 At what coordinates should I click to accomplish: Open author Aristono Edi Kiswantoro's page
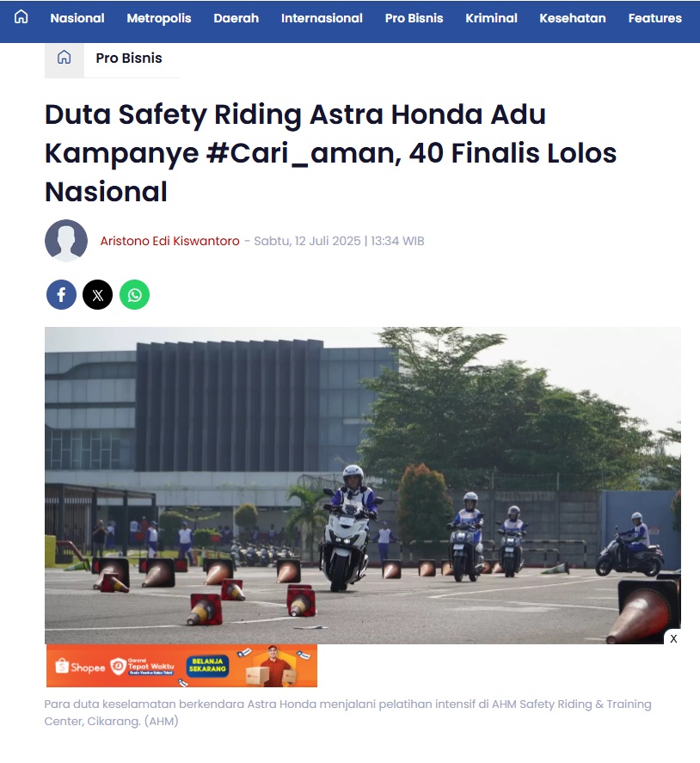[x=169, y=241]
